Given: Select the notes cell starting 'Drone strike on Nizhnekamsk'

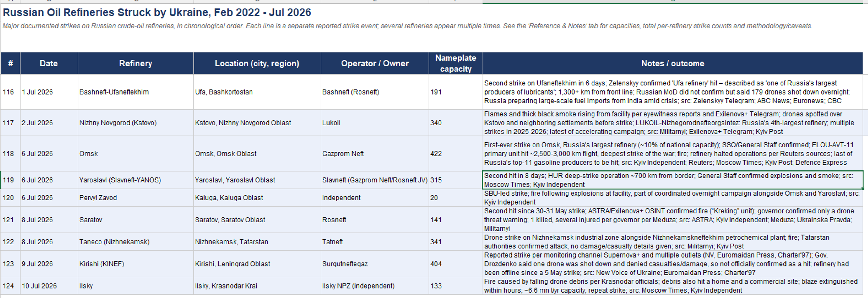Looking at the screenshot, I should 672,242.
